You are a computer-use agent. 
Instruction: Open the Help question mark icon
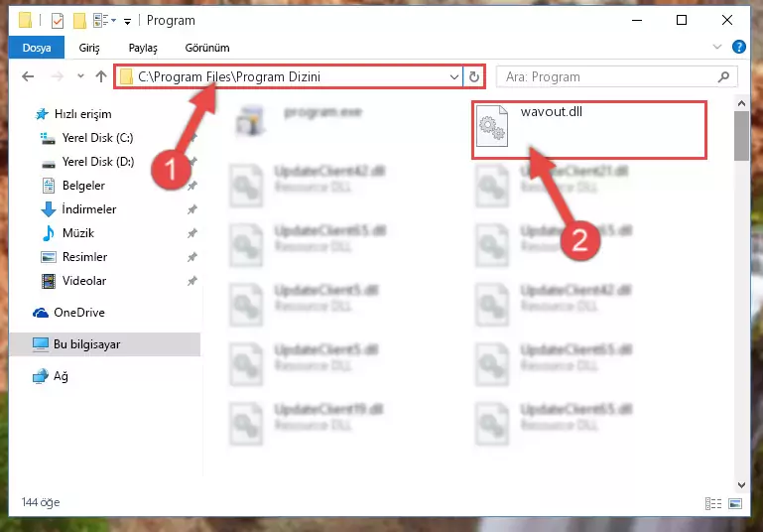(x=738, y=47)
